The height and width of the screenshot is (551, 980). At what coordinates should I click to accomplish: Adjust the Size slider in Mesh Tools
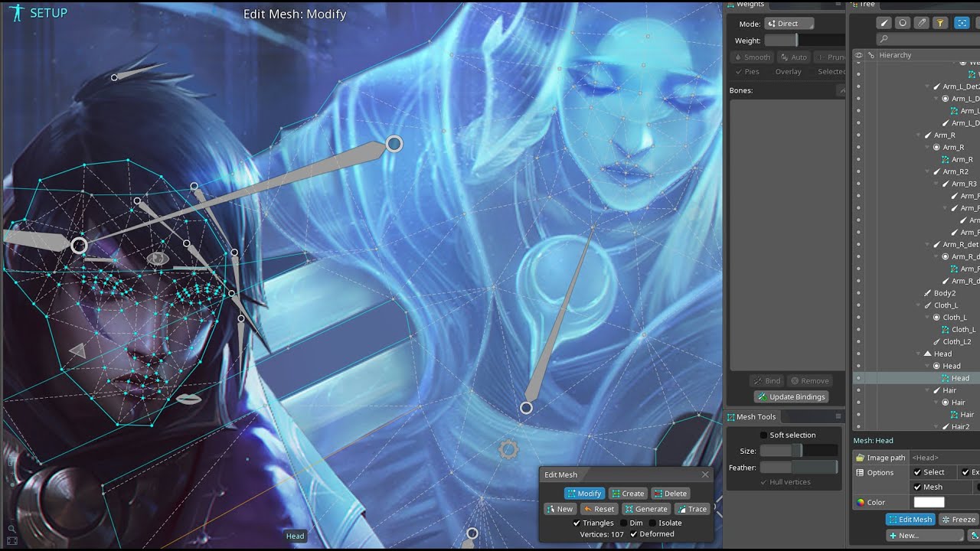coord(799,451)
